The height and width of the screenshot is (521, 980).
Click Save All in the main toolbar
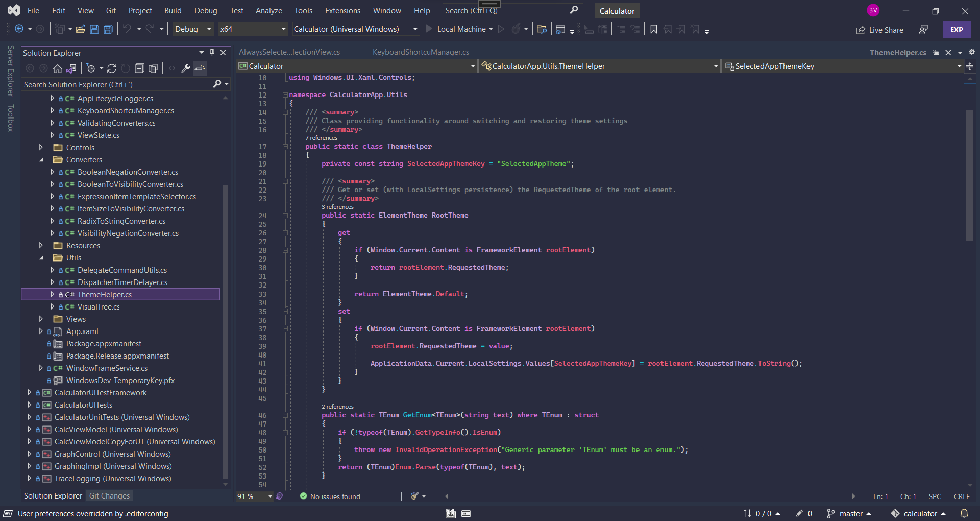[108, 29]
